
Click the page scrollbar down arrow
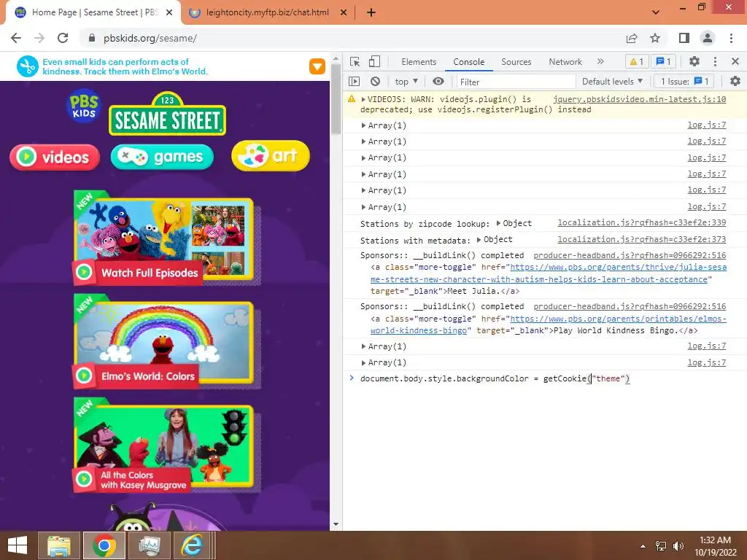pos(336,524)
